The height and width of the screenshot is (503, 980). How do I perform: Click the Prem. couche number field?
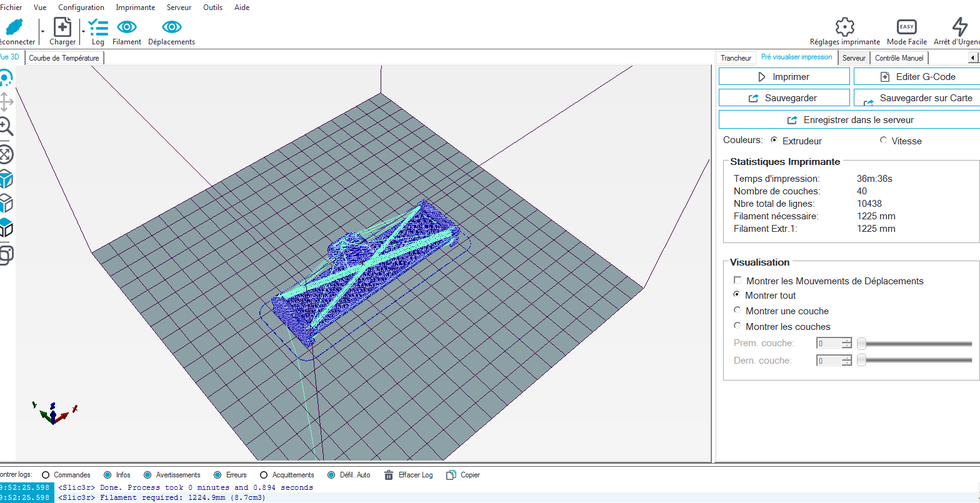829,343
